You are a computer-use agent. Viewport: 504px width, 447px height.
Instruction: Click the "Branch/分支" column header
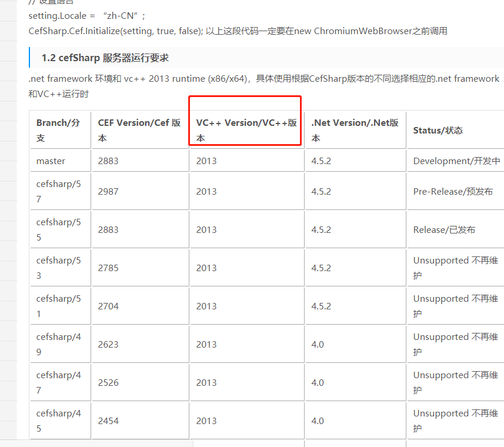[x=61, y=130]
